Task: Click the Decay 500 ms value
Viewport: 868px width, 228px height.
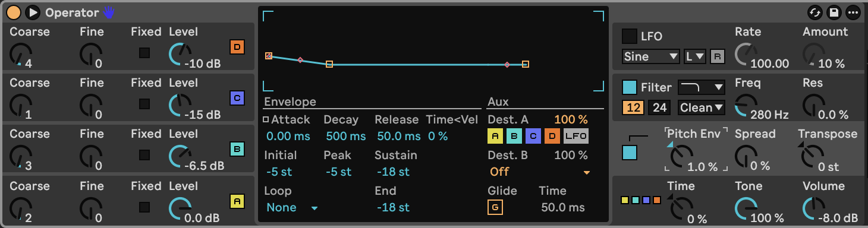Action: 346,137
